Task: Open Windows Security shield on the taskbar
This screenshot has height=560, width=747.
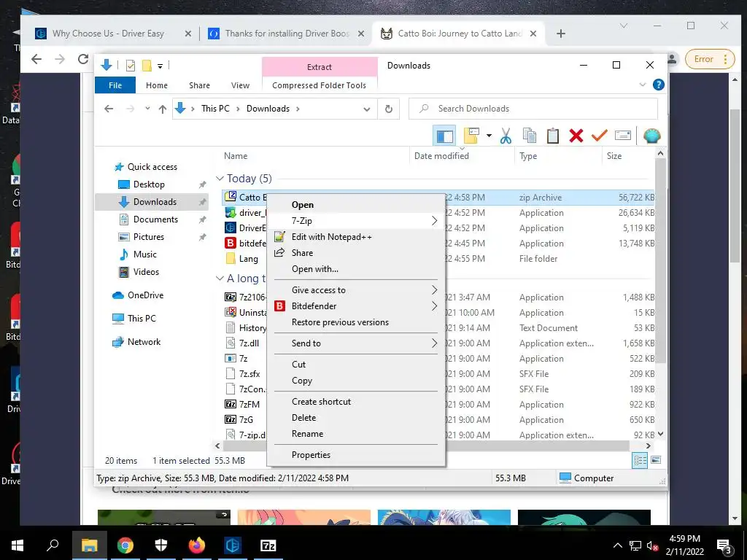Action: tap(161, 545)
